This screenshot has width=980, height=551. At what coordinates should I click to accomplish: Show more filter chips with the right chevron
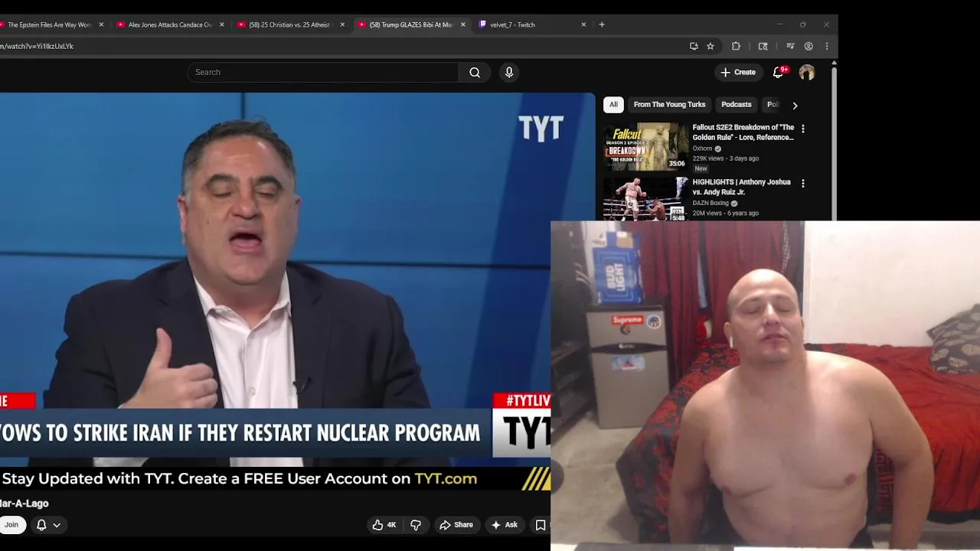point(795,105)
